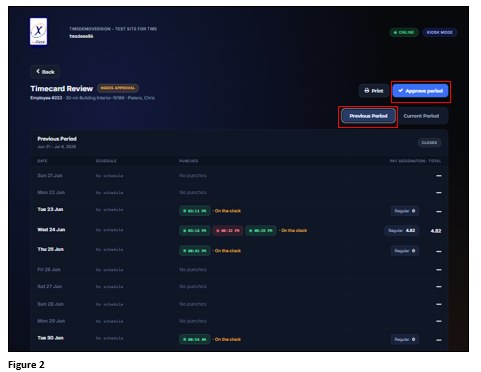Click the X logo icon in the header
The width and height of the screenshot is (481, 372).
click(x=39, y=32)
